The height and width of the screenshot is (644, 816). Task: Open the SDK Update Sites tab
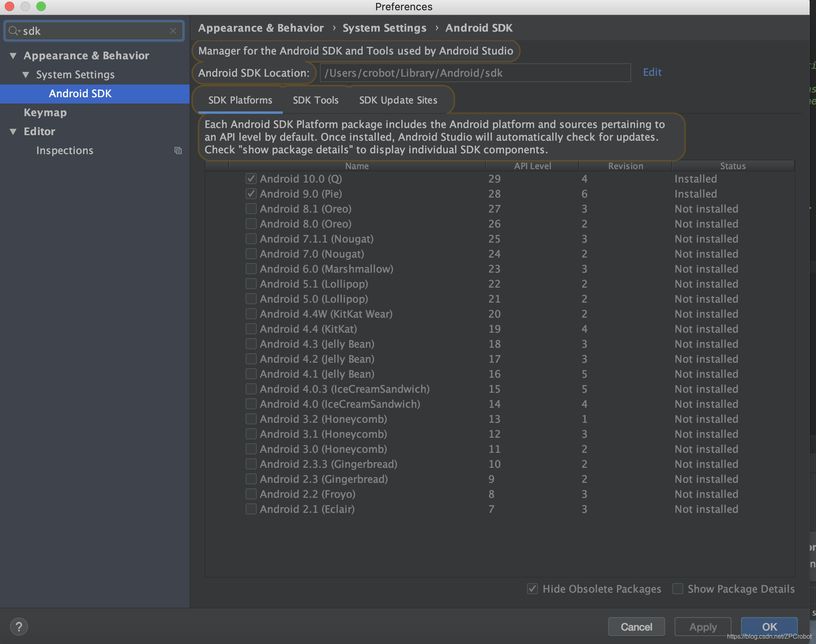pyautogui.click(x=398, y=100)
